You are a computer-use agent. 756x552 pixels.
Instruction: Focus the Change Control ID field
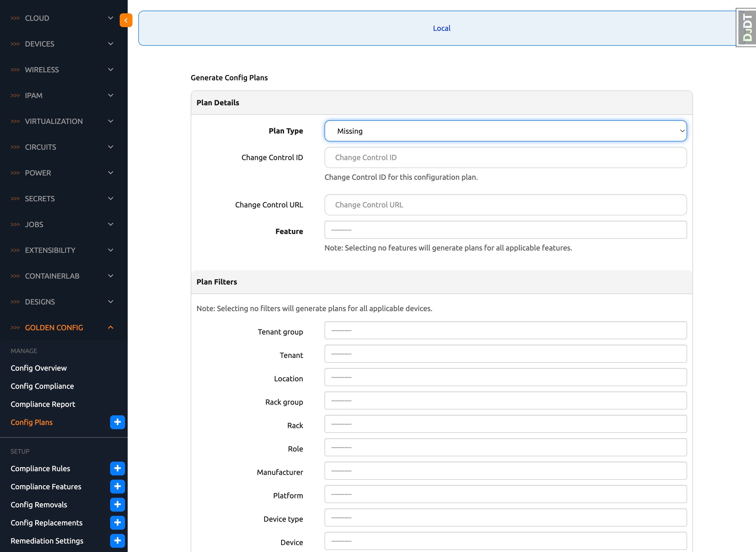pyautogui.click(x=505, y=157)
